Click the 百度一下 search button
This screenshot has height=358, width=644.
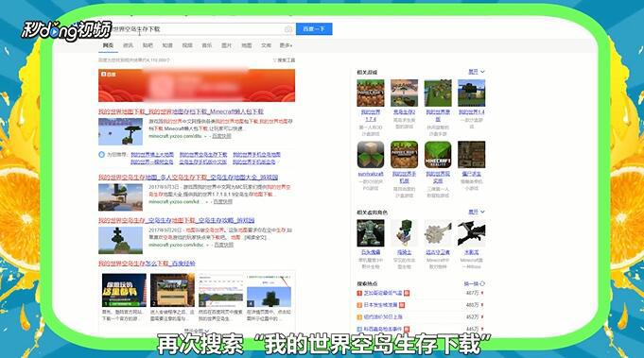click(x=314, y=29)
